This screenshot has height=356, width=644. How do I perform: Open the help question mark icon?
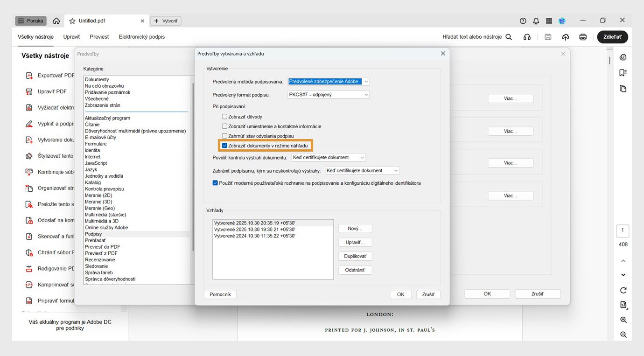click(x=523, y=21)
